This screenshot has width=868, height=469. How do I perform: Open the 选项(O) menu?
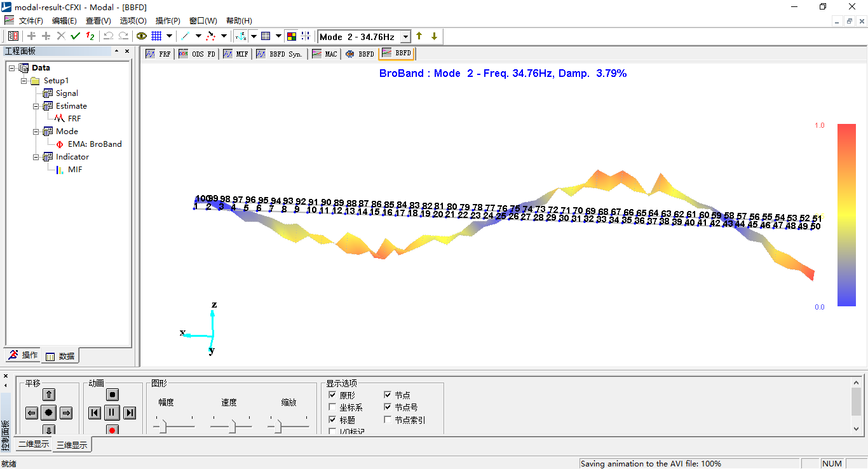point(133,21)
